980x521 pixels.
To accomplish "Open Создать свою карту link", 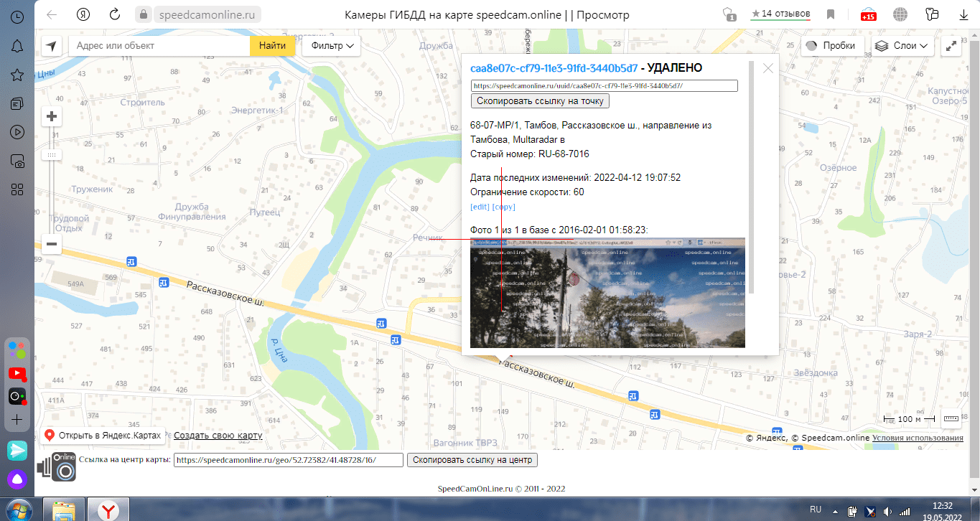I will tap(218, 436).
